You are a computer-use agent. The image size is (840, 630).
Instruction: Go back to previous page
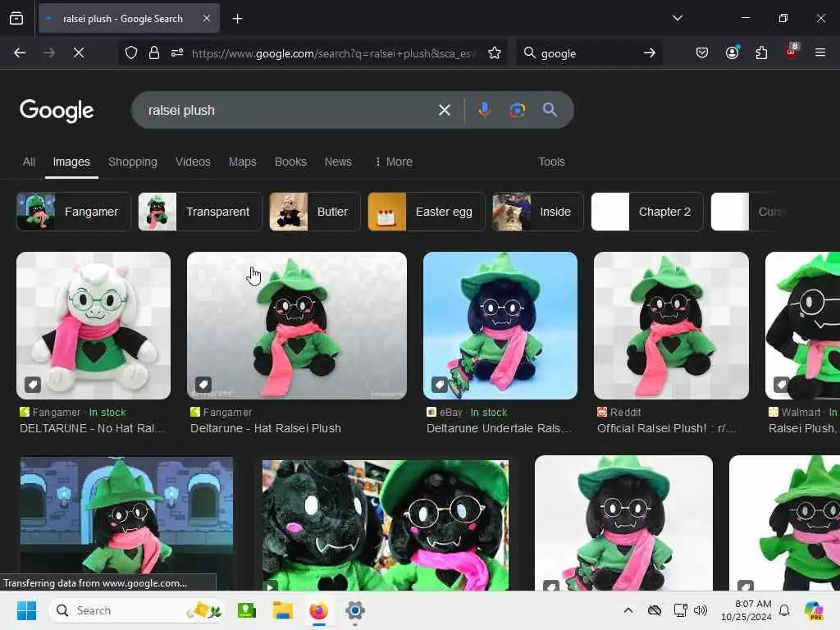(20, 52)
